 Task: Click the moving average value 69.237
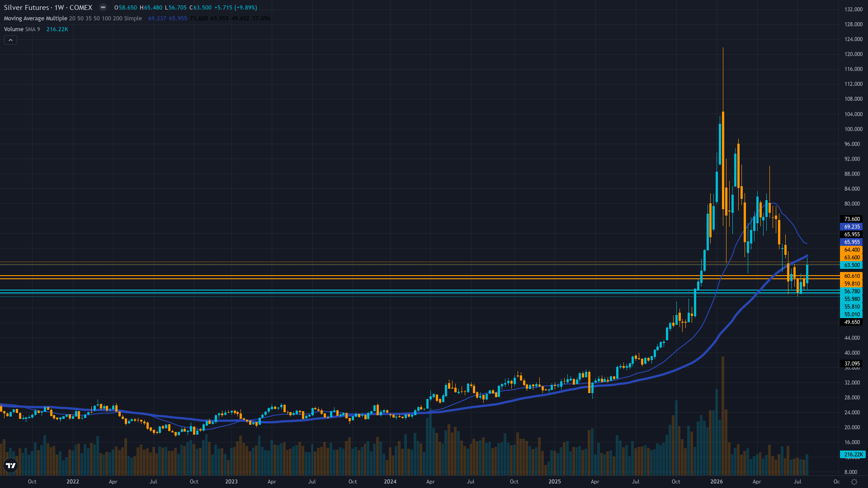157,19
